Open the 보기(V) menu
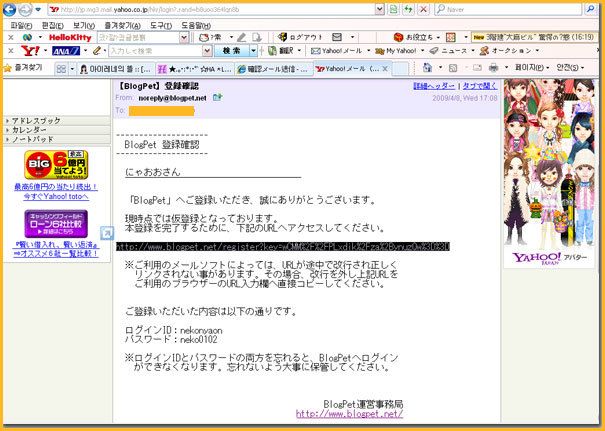Viewport: 605px width, 431px height. tap(84, 25)
